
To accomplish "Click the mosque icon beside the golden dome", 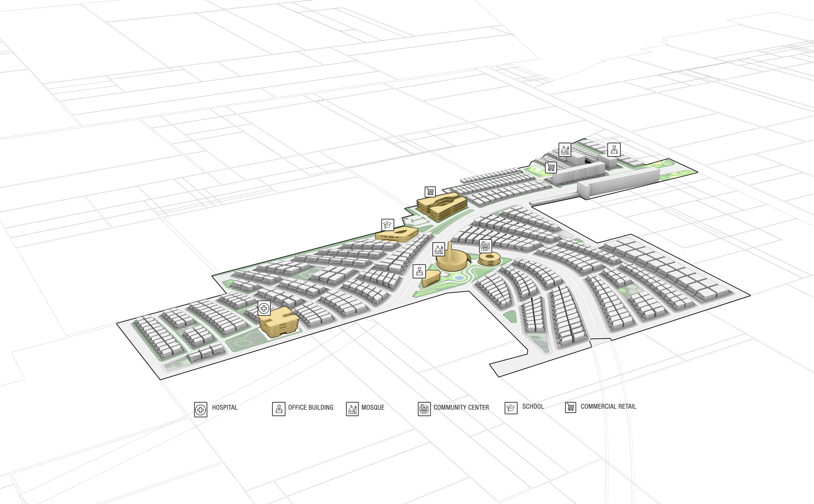I will coord(439,249).
